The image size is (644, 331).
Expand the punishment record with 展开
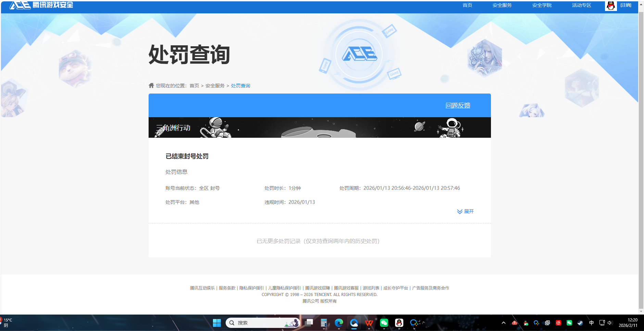[x=465, y=211]
